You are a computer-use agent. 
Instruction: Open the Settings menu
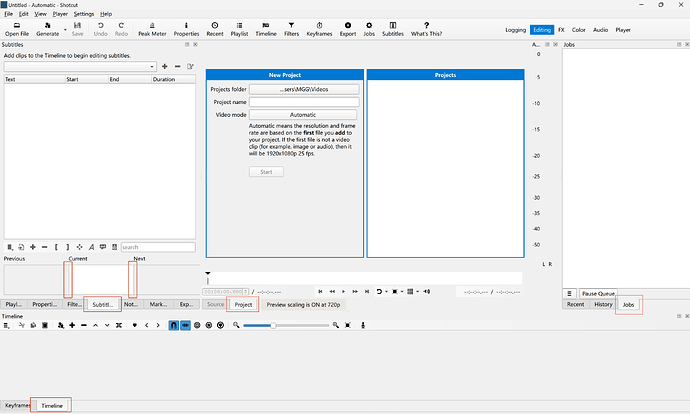(84, 14)
